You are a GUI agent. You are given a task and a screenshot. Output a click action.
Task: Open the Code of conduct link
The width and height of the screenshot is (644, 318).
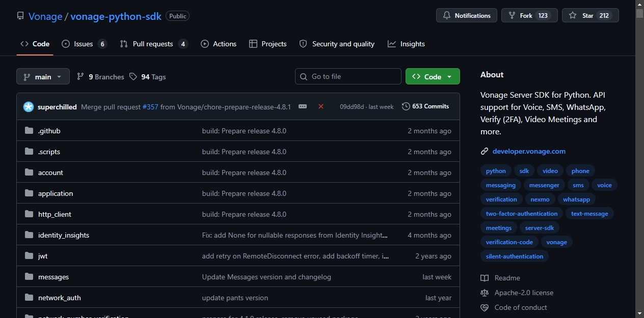click(x=521, y=307)
